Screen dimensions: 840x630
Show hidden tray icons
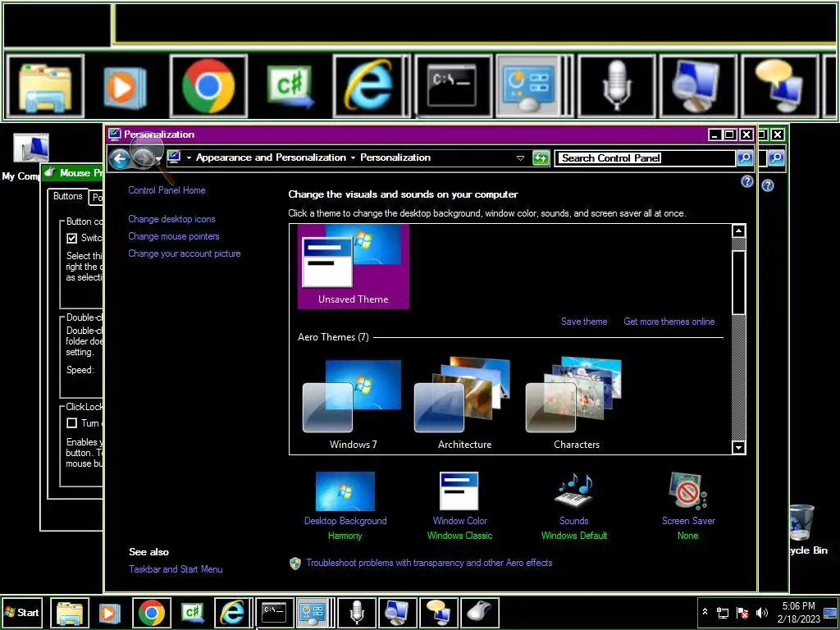point(705,612)
